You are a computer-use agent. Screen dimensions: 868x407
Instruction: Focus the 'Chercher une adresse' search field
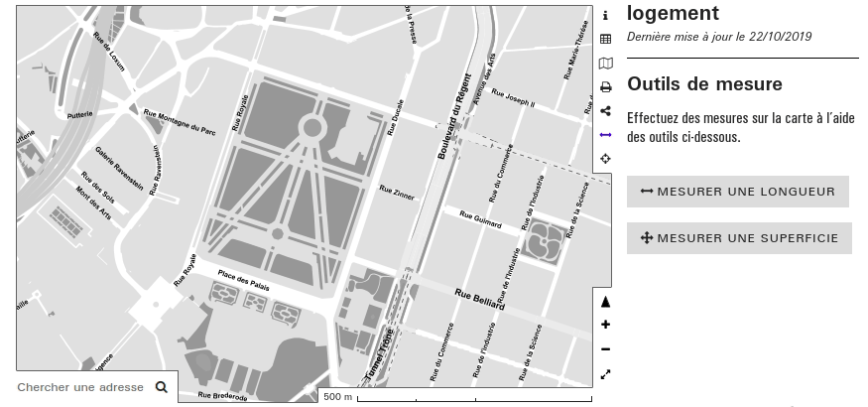81,387
